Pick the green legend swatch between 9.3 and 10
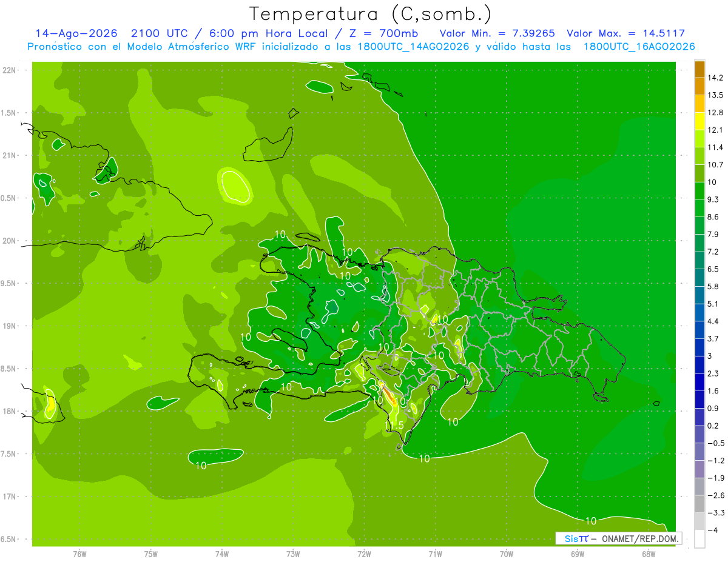The image size is (728, 562). click(699, 191)
